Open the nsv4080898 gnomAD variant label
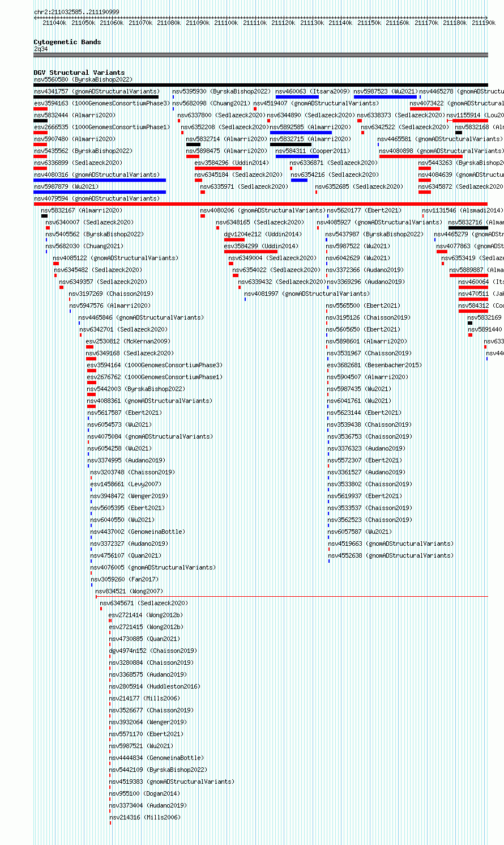Viewport: 504px width, 845px height. click(442, 151)
